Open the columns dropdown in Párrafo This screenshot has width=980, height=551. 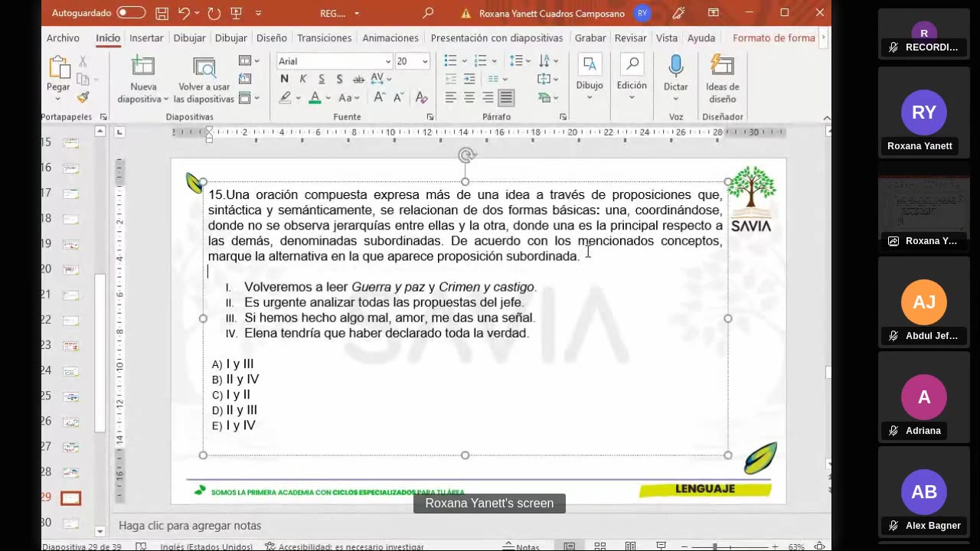[498, 79]
